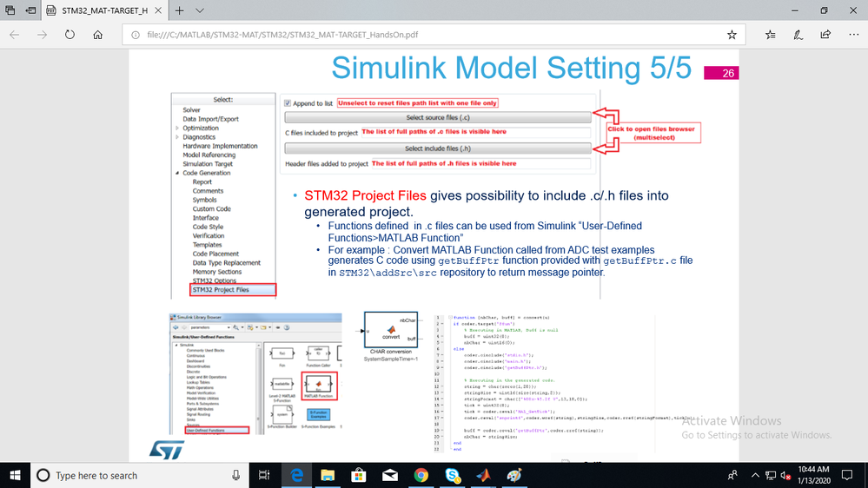Click the MATLAB Function block icon
Image resolution: width=868 pixels, height=488 pixels.
[x=318, y=384]
